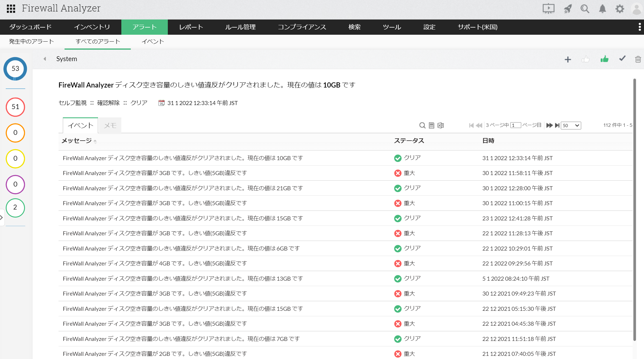Open the apps grid launcher icon
This screenshot has width=644, height=359.
pos(11,9)
